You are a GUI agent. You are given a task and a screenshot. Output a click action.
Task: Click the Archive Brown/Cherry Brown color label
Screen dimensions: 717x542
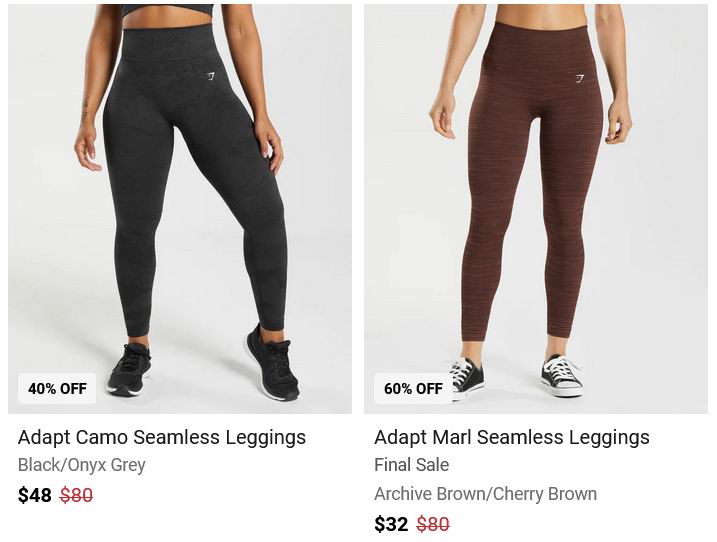[485, 494]
